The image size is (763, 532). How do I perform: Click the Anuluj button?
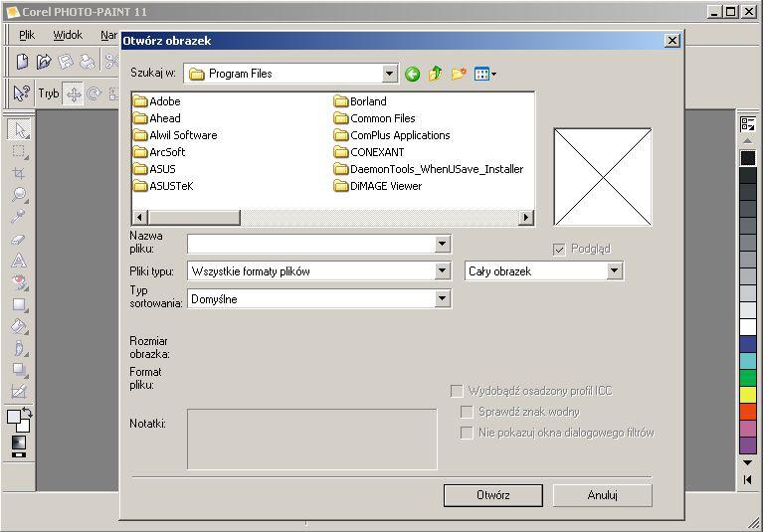pos(603,495)
